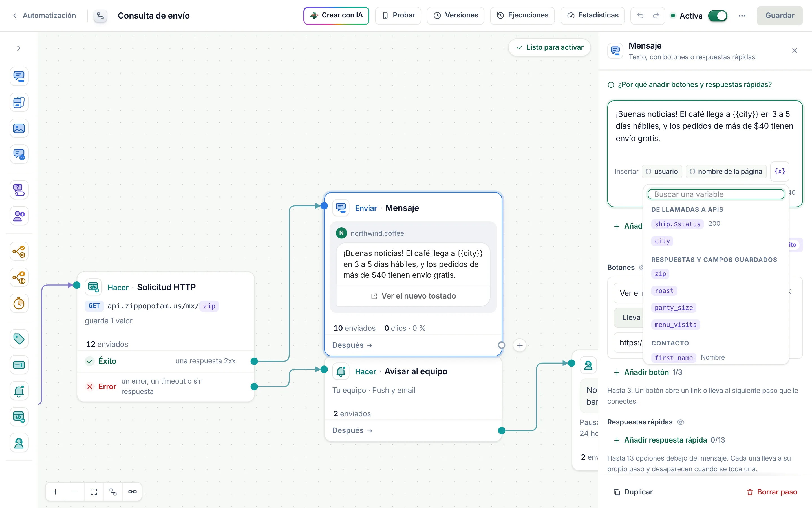Select the question step icon in sidebar

(19, 190)
